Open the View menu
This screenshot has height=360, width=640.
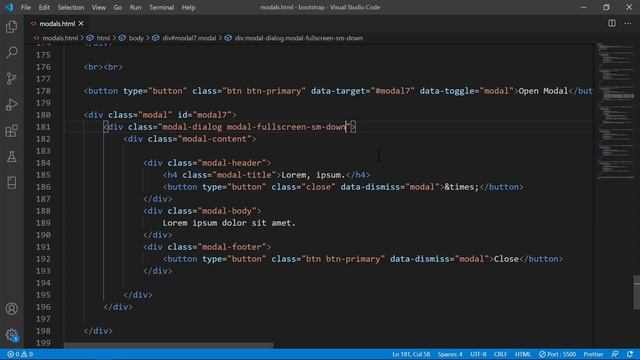98,7
